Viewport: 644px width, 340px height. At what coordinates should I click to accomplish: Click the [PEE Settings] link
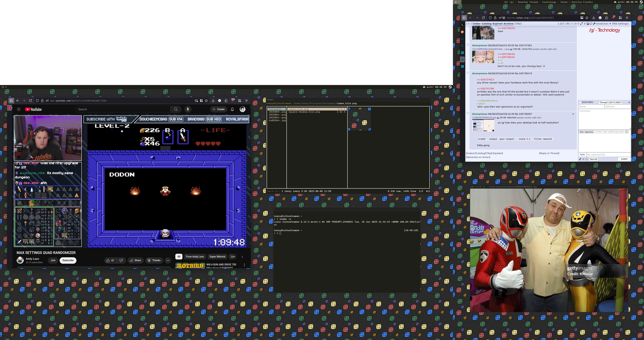(x=620, y=24)
